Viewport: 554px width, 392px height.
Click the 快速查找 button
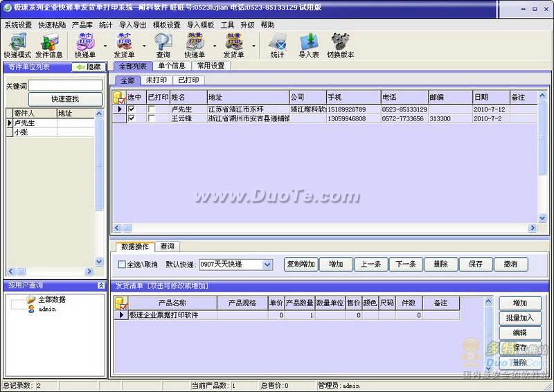(x=65, y=99)
